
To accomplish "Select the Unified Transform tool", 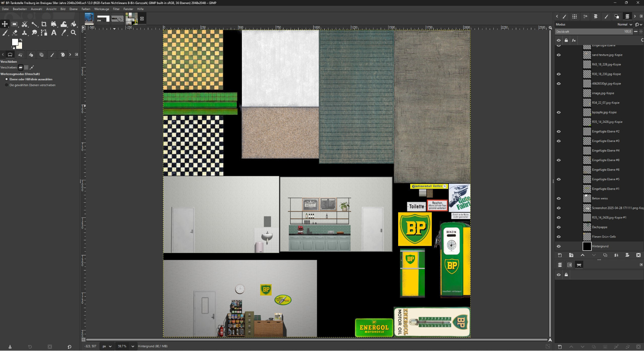I will tap(54, 24).
